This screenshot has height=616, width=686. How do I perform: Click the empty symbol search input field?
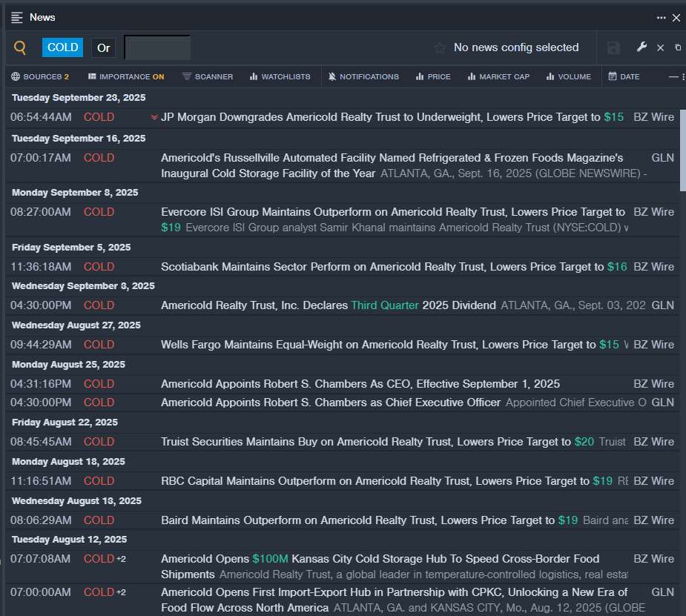tap(157, 47)
